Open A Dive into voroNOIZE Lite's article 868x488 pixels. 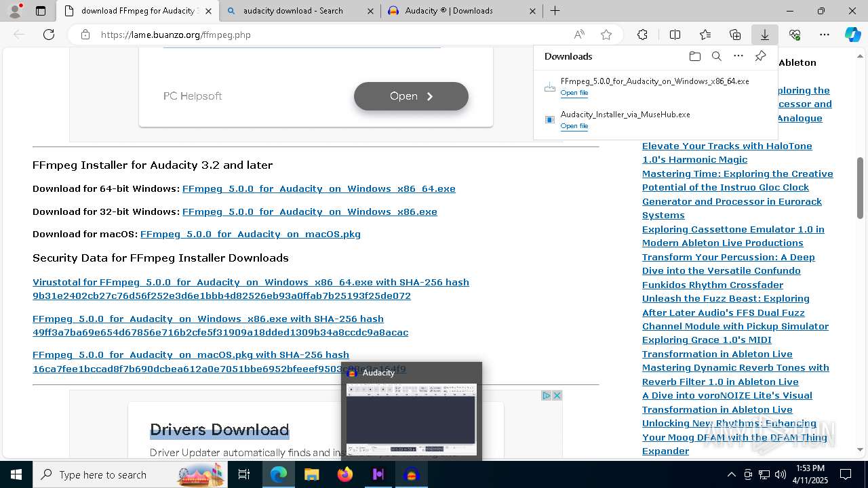coord(727,403)
